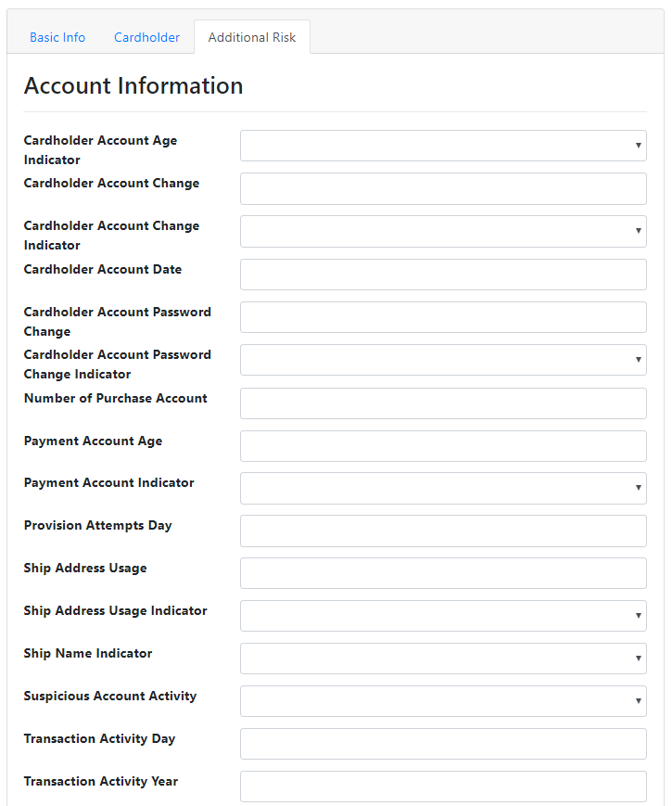672x806 pixels.
Task: Focus the Transaction Activity Year field
Action: [x=443, y=787]
